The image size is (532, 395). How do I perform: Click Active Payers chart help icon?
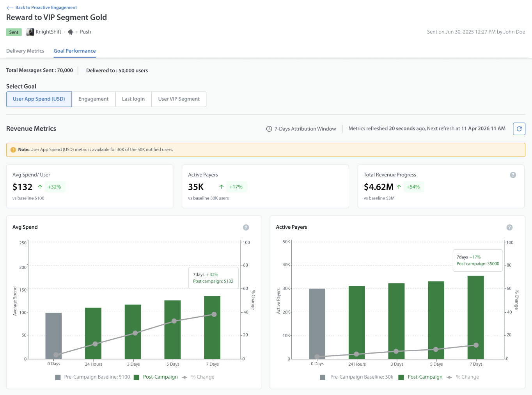[x=509, y=228]
